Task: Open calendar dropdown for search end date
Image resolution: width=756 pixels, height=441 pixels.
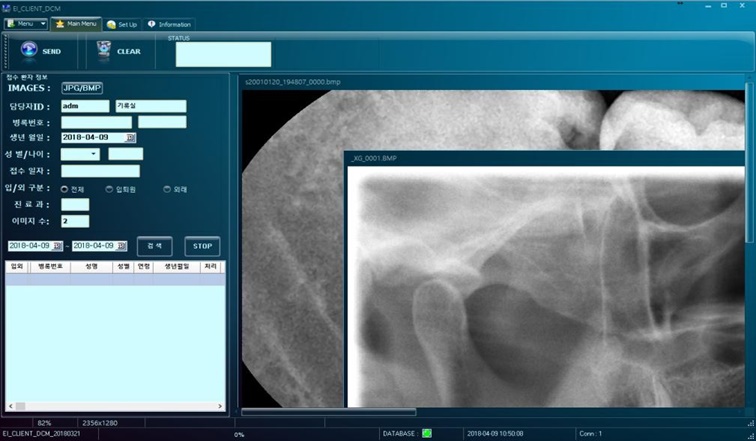Action: (x=122, y=246)
